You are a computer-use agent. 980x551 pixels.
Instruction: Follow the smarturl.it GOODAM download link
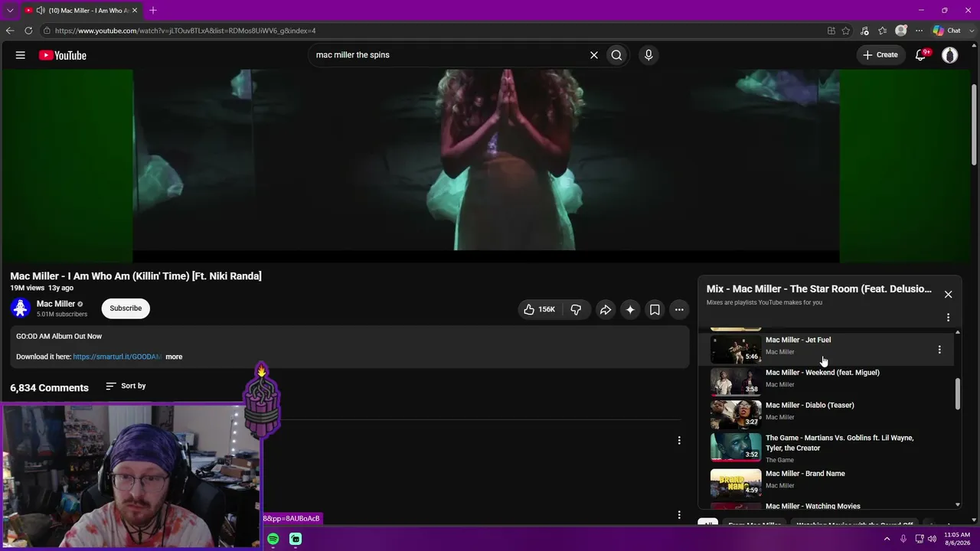[x=117, y=357]
